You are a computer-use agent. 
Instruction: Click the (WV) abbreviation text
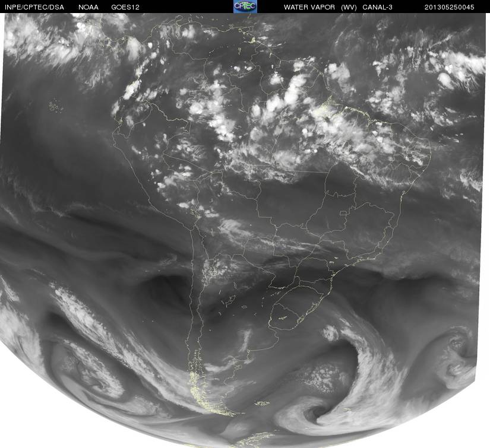349,7
